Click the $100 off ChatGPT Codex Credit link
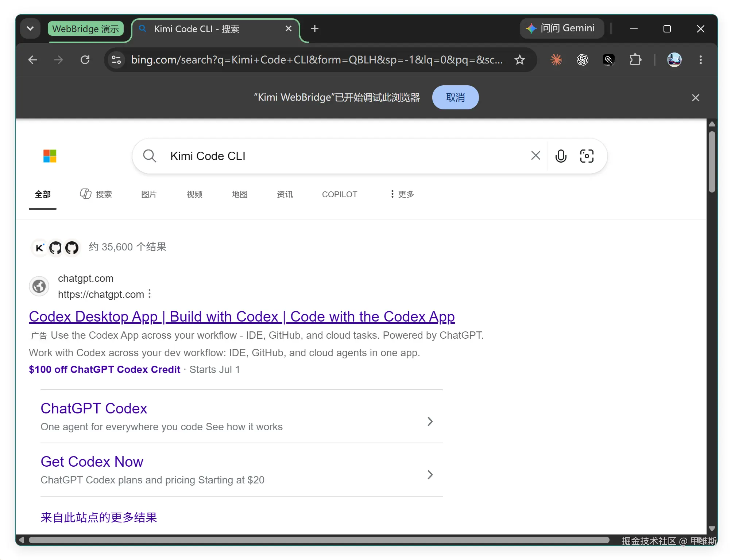The height and width of the screenshot is (560, 731). tap(105, 369)
